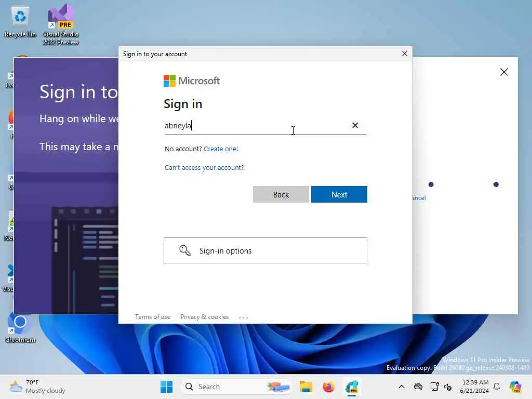The width and height of the screenshot is (532, 399).
Task: Open 'Can't access your account?' link
Action: tap(204, 168)
